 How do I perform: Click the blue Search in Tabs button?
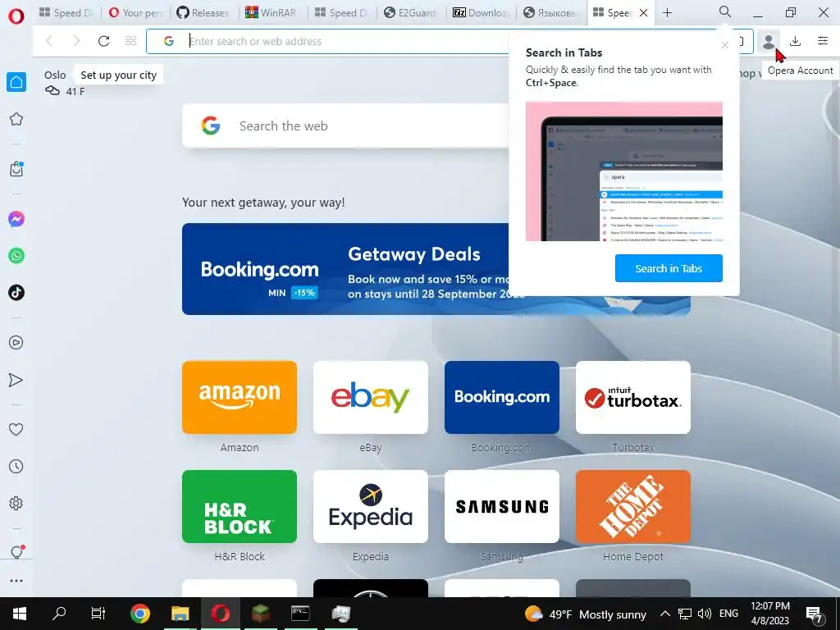669,268
